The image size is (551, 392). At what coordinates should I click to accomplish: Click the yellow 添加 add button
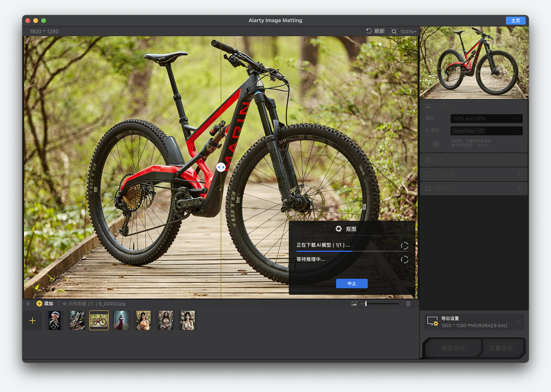[x=45, y=303]
